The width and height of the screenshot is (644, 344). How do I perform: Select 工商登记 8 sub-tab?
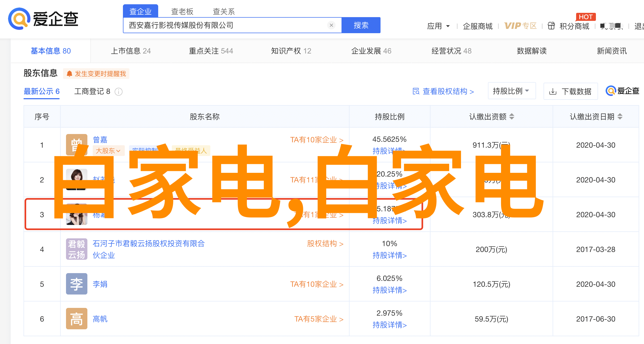pyautogui.click(x=92, y=91)
